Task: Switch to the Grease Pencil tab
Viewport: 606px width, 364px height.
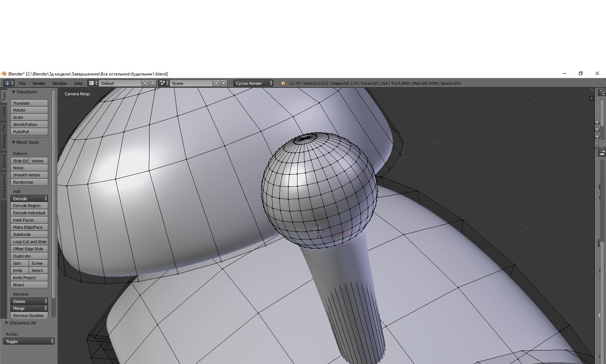Action: pyautogui.click(x=4, y=186)
